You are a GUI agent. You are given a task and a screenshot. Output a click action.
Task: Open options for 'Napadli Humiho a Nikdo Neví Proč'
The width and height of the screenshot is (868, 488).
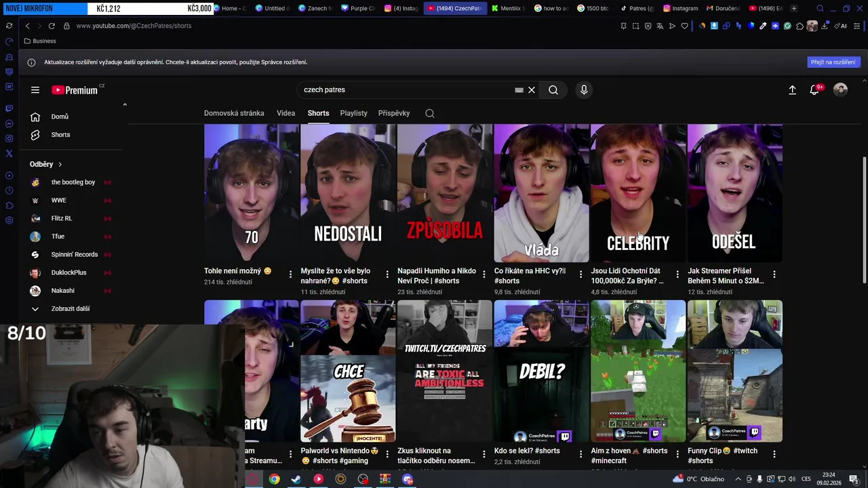pyautogui.click(x=484, y=274)
